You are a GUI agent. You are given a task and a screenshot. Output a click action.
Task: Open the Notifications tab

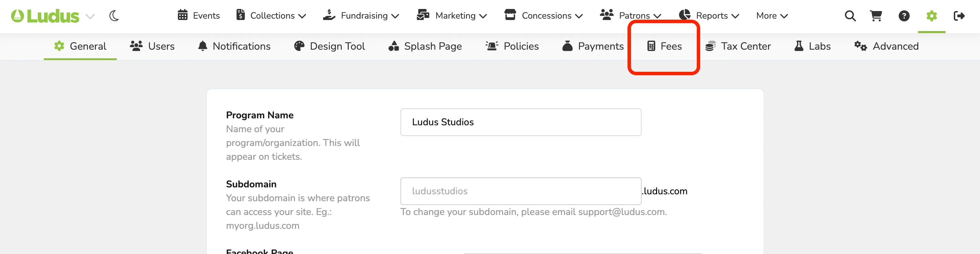point(234,47)
